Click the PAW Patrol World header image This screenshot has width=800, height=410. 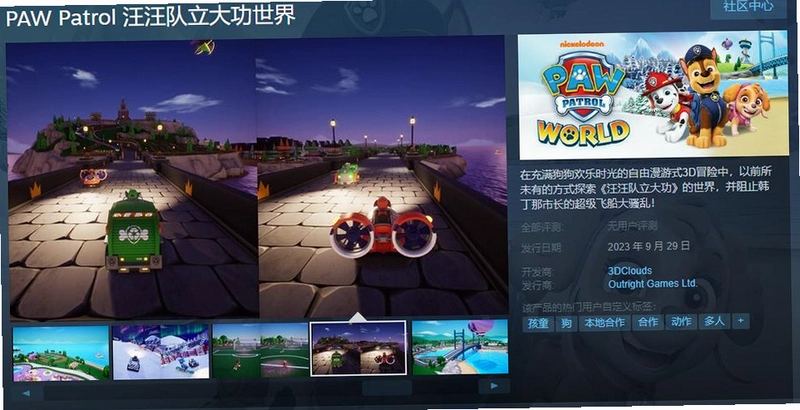tap(653, 94)
